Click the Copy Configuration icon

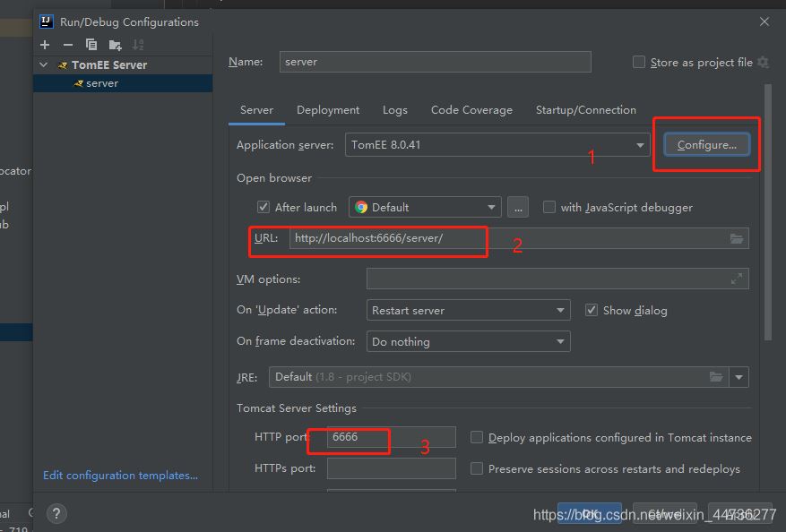pyautogui.click(x=91, y=45)
